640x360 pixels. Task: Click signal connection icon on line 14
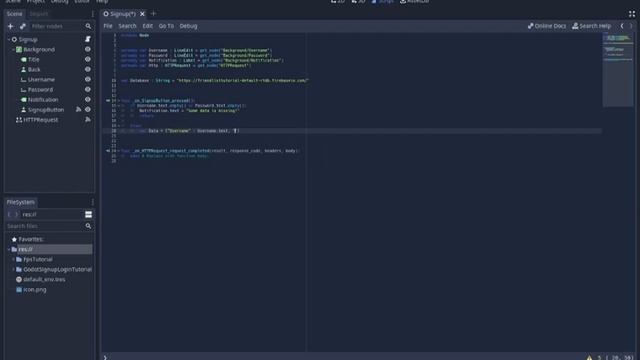click(x=108, y=100)
